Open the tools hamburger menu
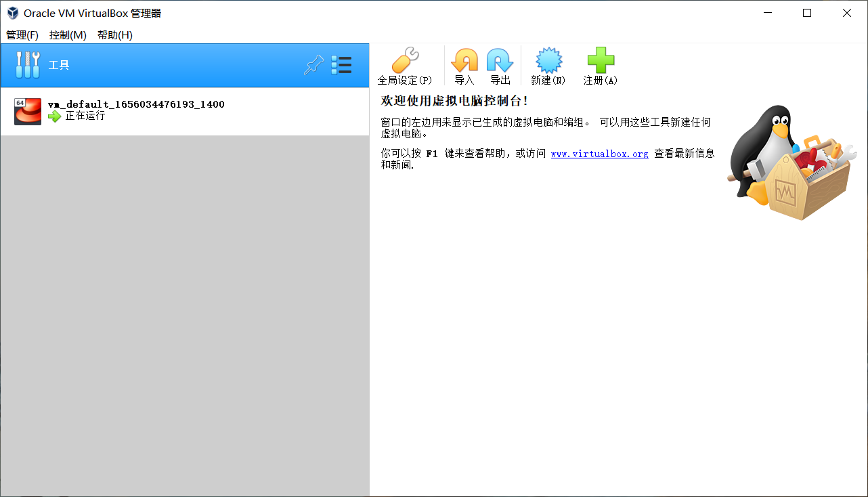 (x=342, y=64)
